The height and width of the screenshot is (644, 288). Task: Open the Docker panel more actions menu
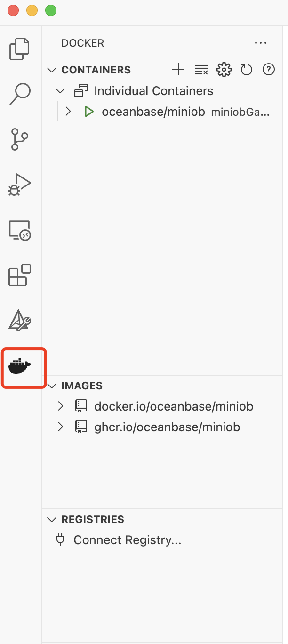261,43
